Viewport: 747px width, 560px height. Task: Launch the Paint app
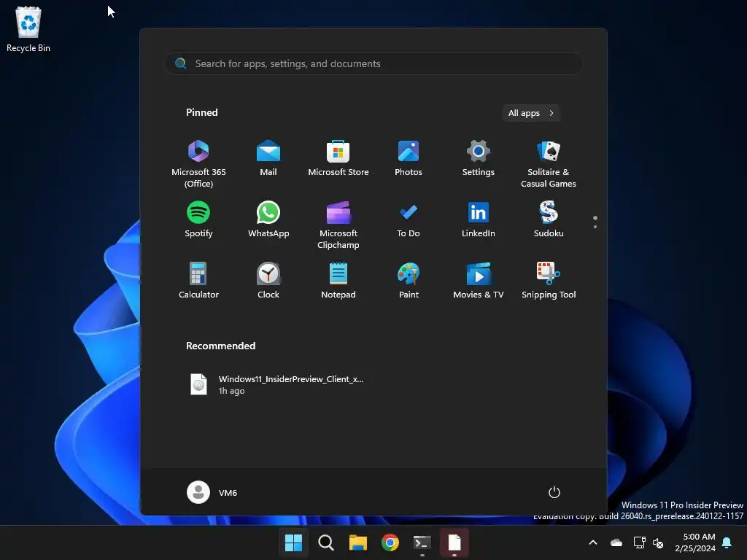tap(409, 281)
